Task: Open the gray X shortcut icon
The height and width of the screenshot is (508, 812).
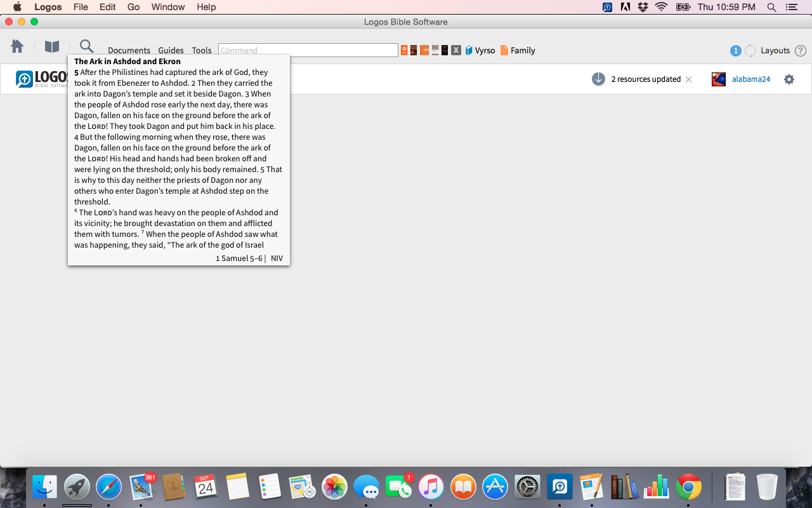Action: pyautogui.click(x=455, y=50)
